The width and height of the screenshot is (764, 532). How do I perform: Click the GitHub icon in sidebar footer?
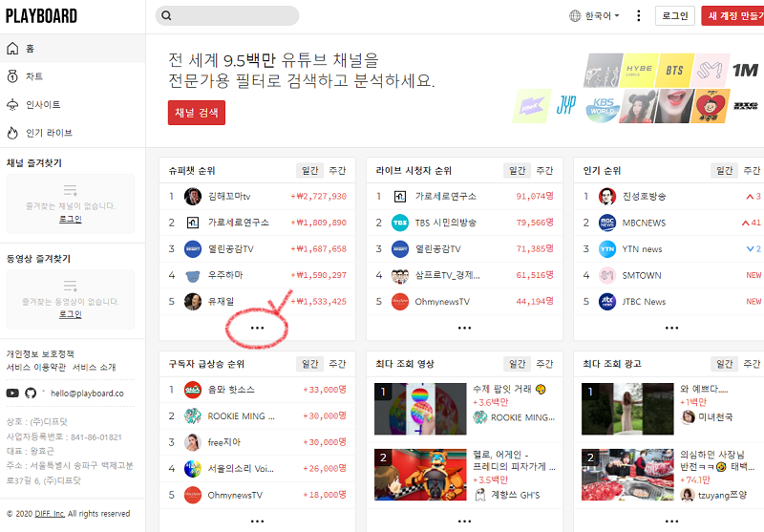pyautogui.click(x=31, y=393)
